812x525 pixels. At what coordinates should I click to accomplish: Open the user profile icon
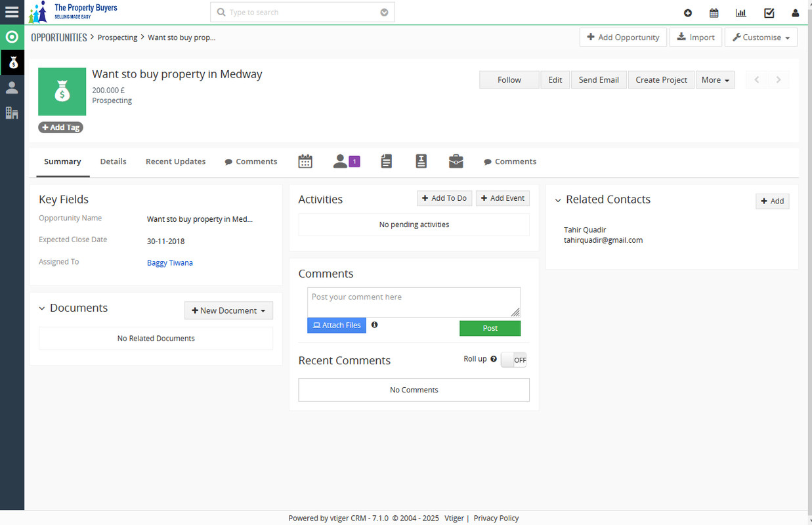coord(796,13)
